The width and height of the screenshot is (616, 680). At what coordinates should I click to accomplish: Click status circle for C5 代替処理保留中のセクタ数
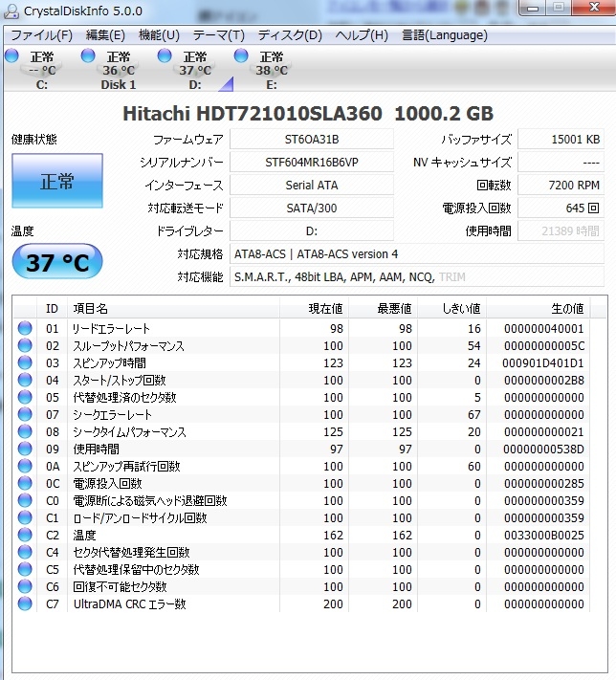pyautogui.click(x=25, y=569)
